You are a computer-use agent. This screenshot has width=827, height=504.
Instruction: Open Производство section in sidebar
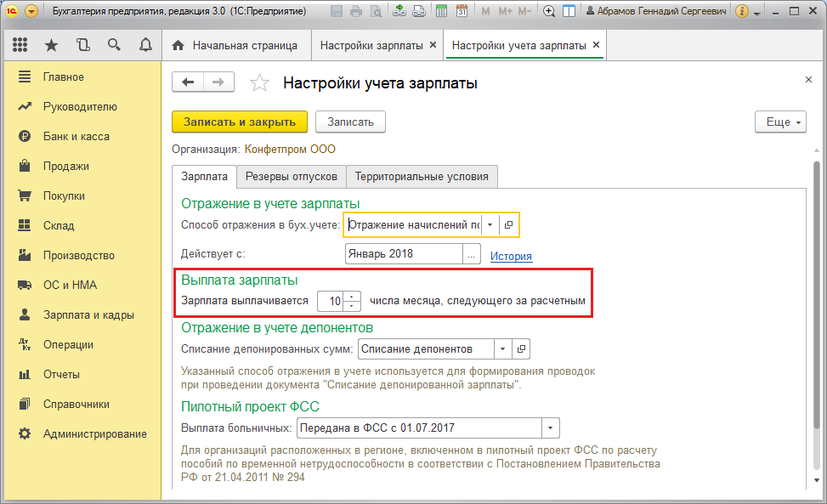coord(82,255)
